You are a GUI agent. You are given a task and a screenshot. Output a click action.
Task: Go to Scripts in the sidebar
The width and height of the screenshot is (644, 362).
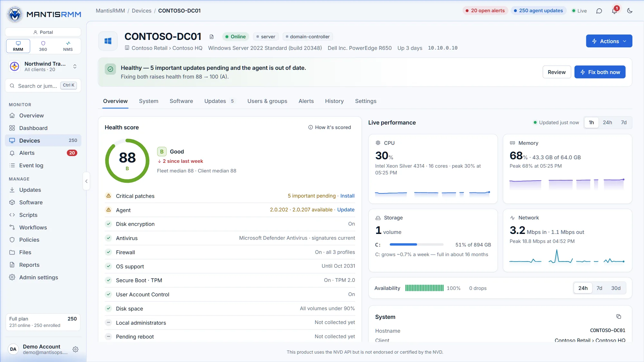43,215
